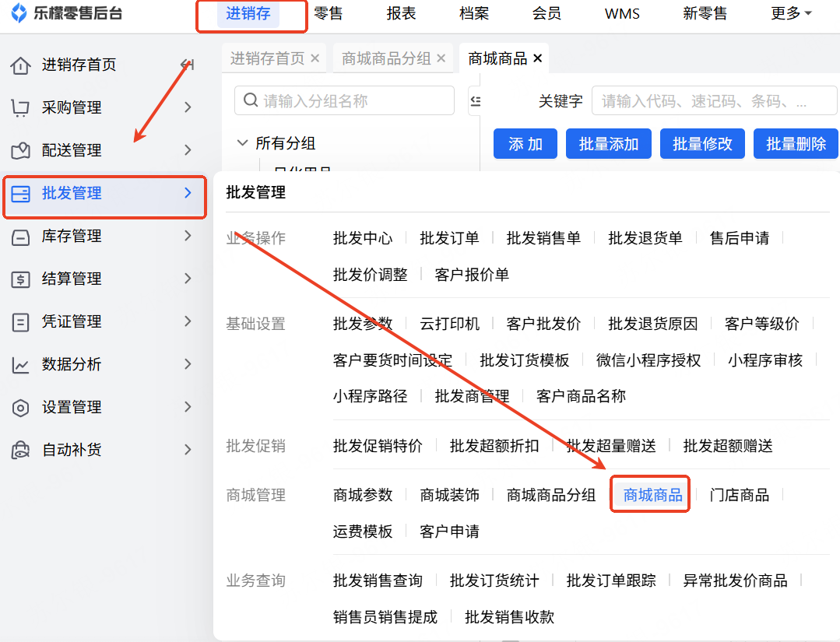Click the 配送管理 sidebar icon
The width and height of the screenshot is (840, 642).
coord(20,150)
